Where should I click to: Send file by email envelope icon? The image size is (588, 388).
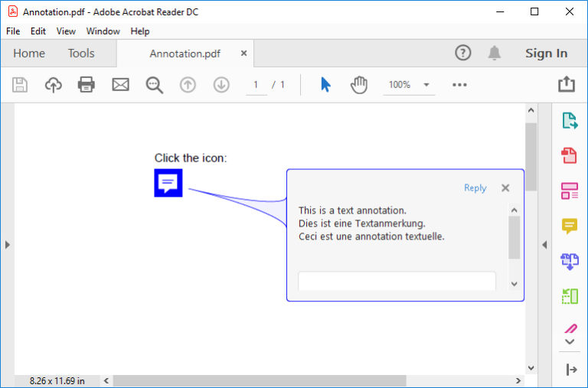[x=120, y=85]
